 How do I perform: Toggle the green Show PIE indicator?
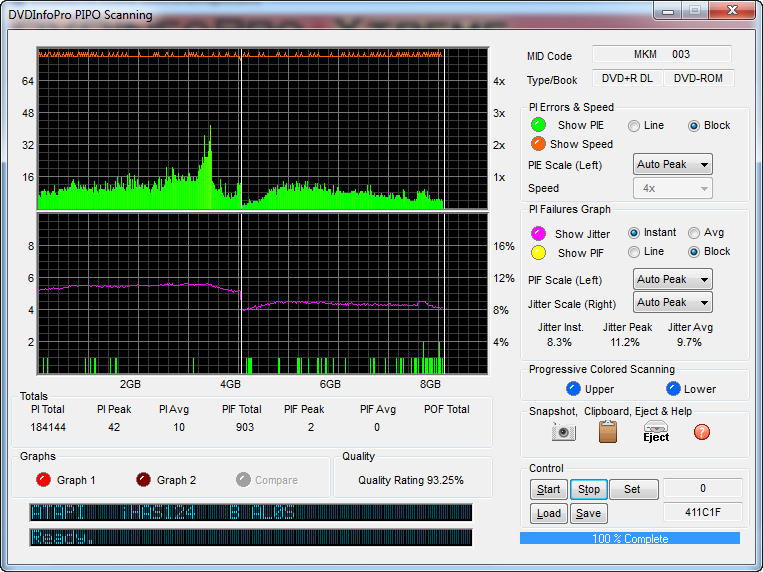click(538, 125)
